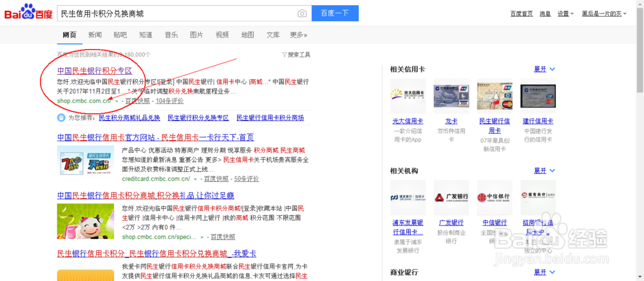644x281 pixels.
Task: Open the 广发银行 logo thumbnail
Action: click(451, 198)
